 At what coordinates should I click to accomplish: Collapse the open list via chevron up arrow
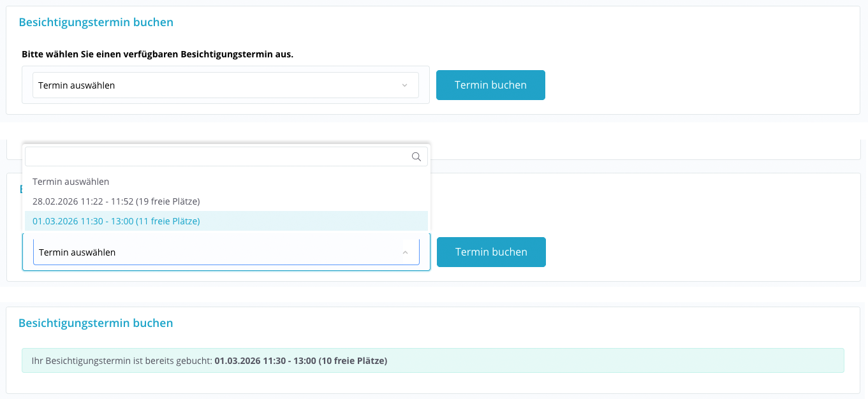tap(405, 252)
